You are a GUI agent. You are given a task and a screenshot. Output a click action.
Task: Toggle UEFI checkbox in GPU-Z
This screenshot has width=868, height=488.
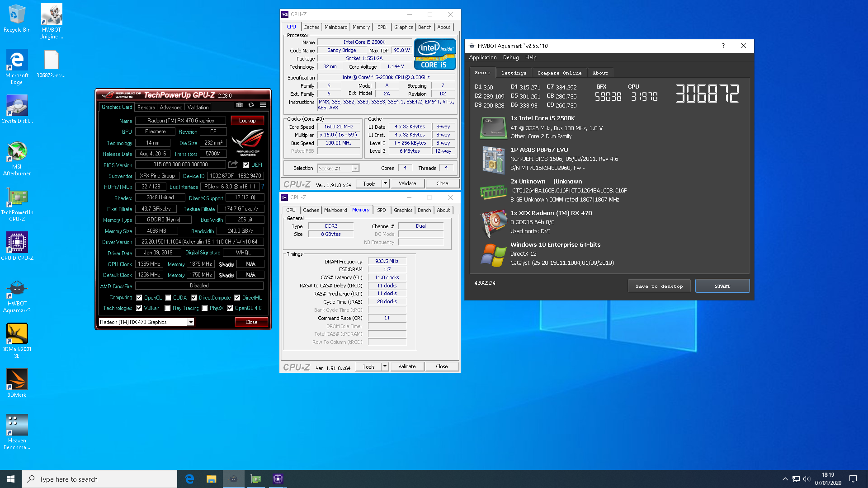click(x=246, y=165)
